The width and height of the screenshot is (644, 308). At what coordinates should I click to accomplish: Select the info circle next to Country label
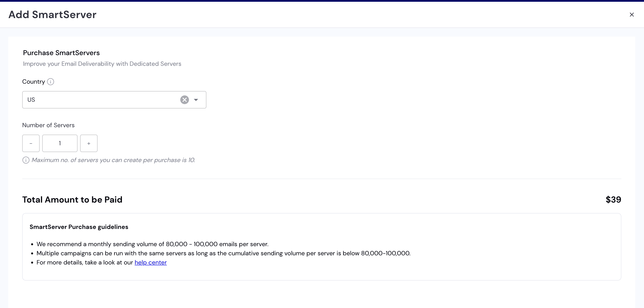coord(51,81)
